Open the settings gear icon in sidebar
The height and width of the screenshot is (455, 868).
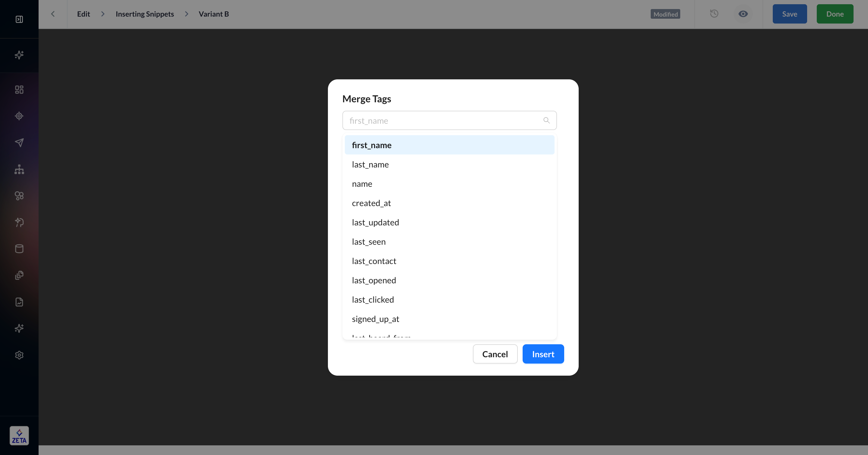point(19,355)
